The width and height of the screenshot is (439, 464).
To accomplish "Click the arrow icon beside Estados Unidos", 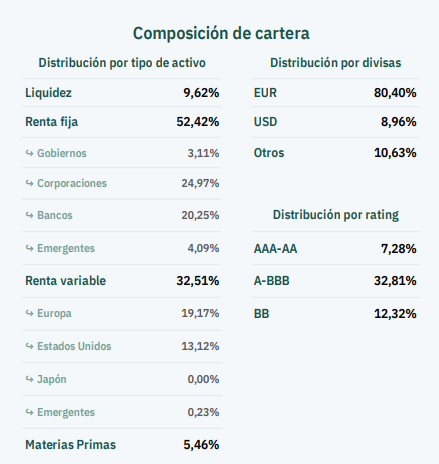I will pyautogui.click(x=30, y=346).
